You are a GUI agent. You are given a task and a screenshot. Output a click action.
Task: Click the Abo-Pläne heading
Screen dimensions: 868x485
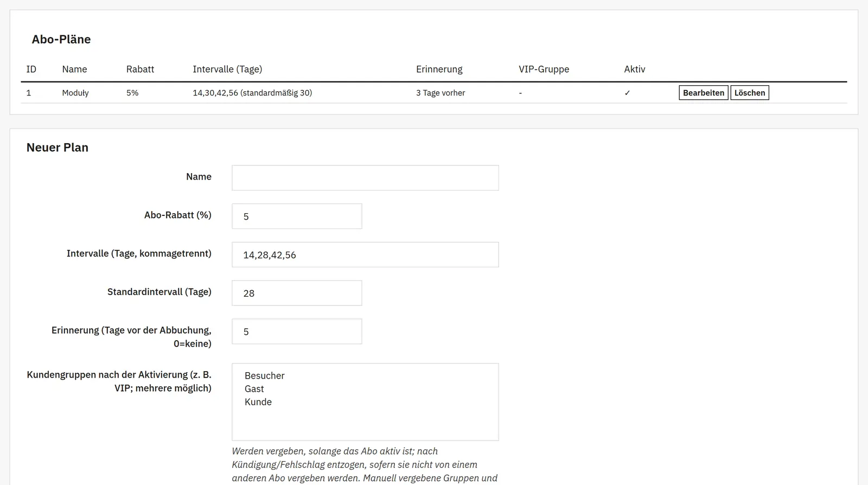(61, 40)
